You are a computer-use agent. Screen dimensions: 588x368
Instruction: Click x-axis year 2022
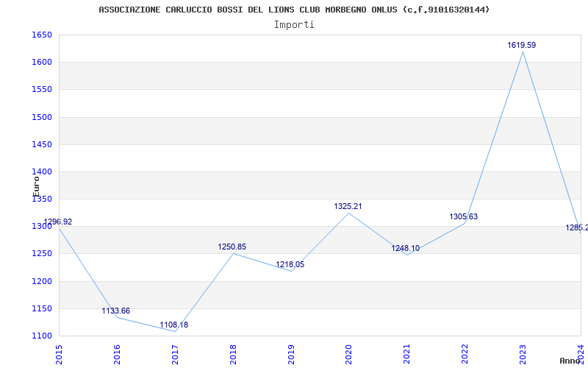click(465, 353)
